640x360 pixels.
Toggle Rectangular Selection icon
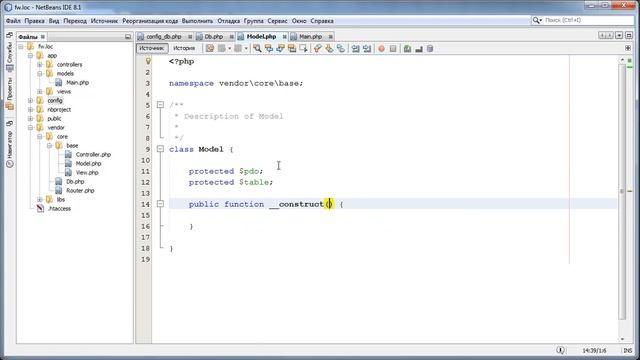[x=303, y=49]
